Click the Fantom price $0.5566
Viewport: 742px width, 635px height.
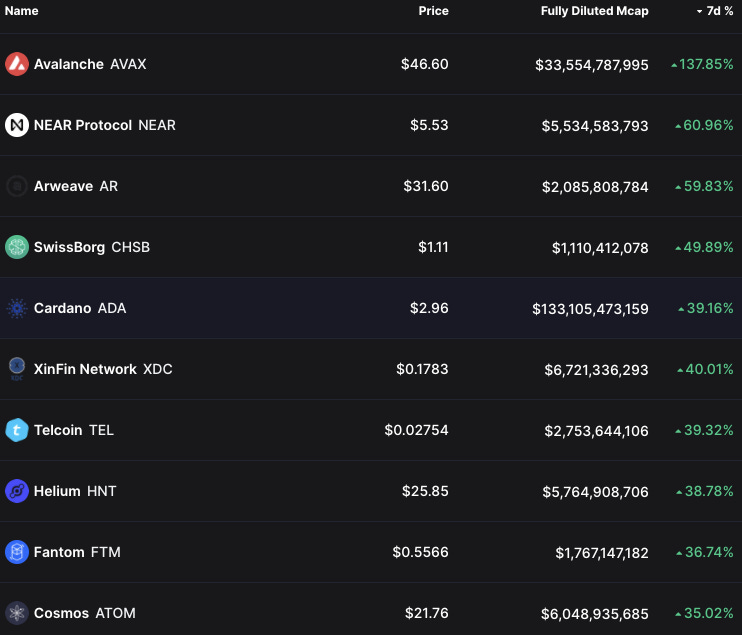point(421,552)
